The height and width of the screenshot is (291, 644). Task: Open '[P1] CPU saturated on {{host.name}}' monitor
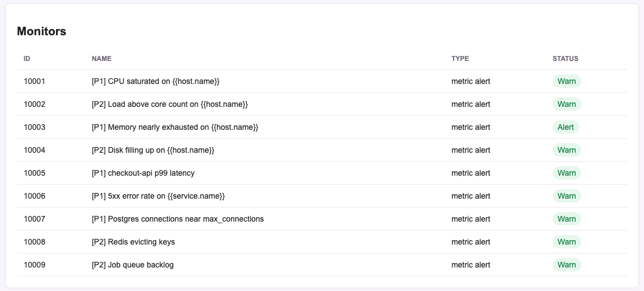tap(156, 81)
